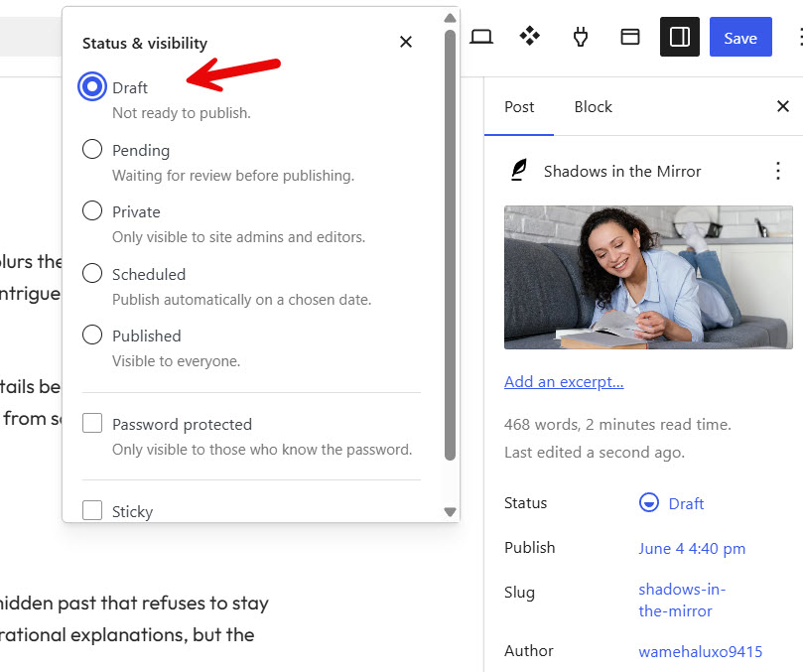Click the blue Save button
The image size is (803, 672).
(740, 37)
